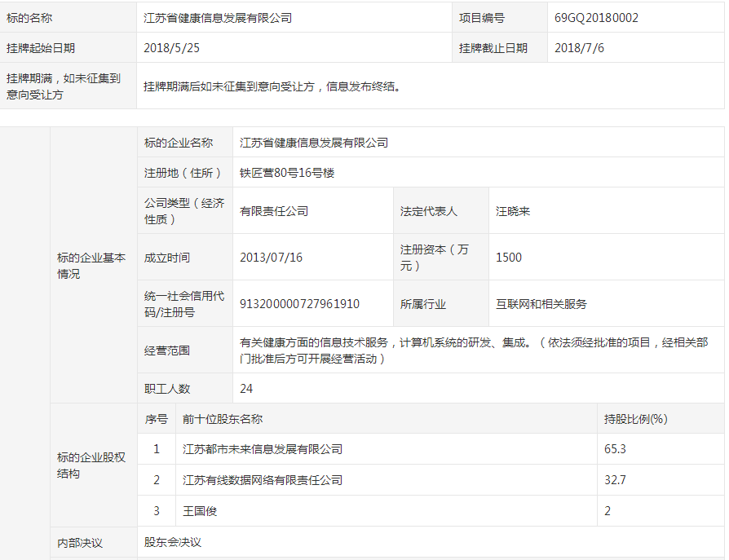
Task: Click the '职工人数' label
Action: [167, 389]
